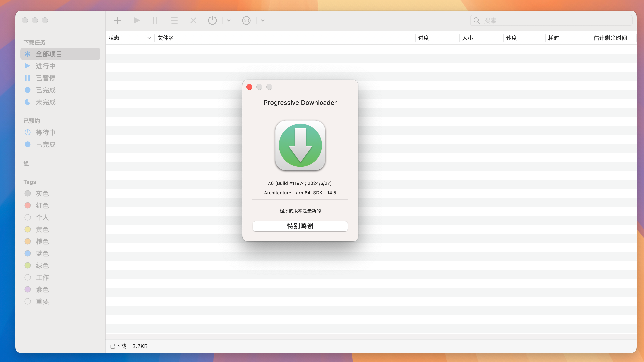Click the speed limit 50 icon
The width and height of the screenshot is (644, 362).
[x=246, y=20]
